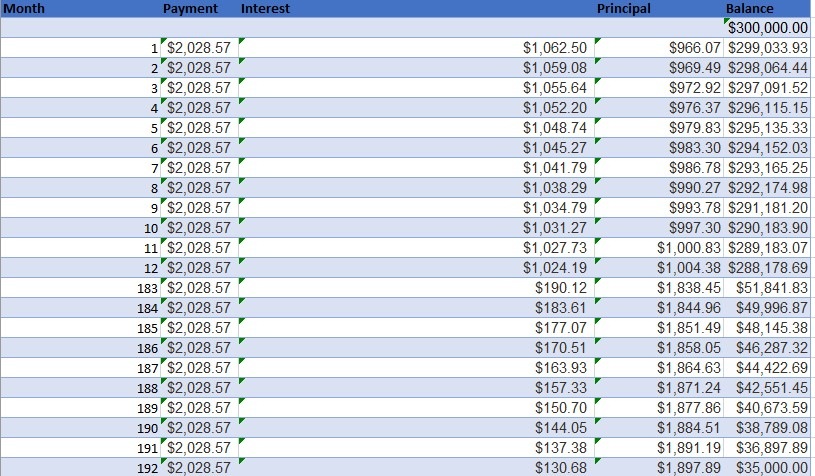
Task: Click balance $294,152.03
Action: [767, 148]
